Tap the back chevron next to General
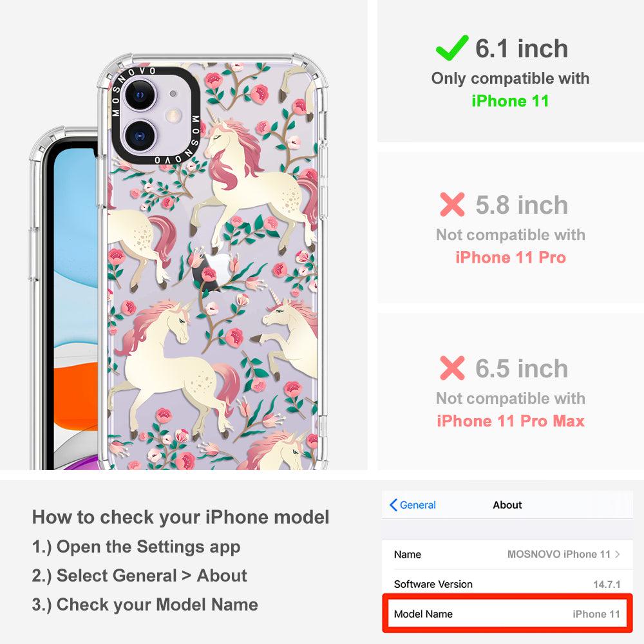Screen dimensions: 644x644 393,505
